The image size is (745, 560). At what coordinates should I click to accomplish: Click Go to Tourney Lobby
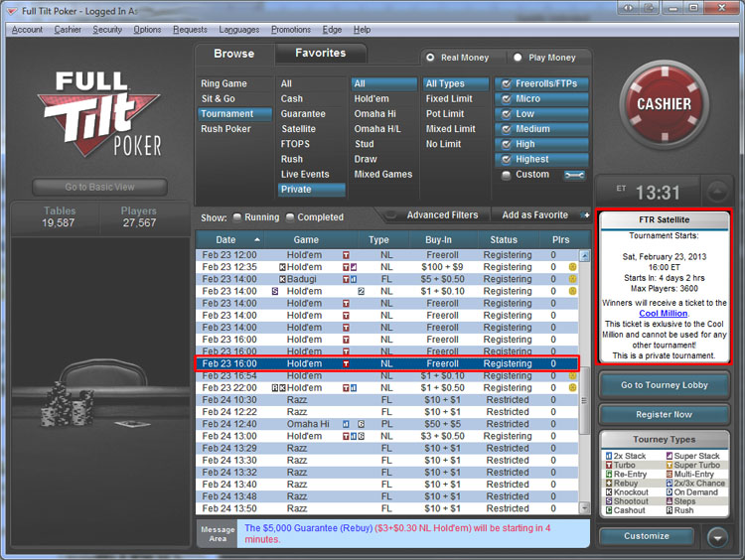coord(665,385)
